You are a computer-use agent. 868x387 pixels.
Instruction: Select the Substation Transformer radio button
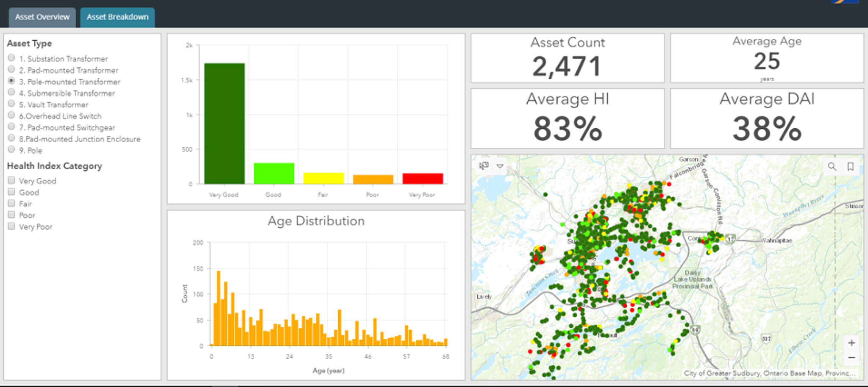[x=11, y=58]
